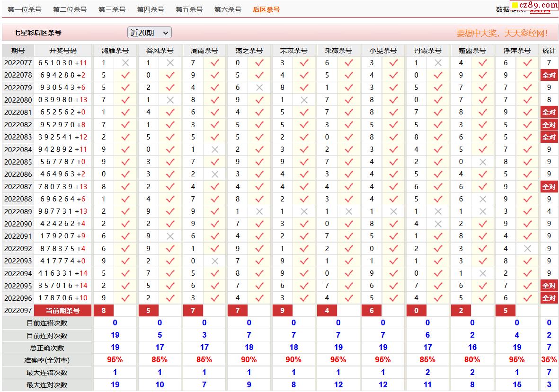Click the 全对 badge in row 2022087
Screen dimensions: 559x392
point(549,187)
